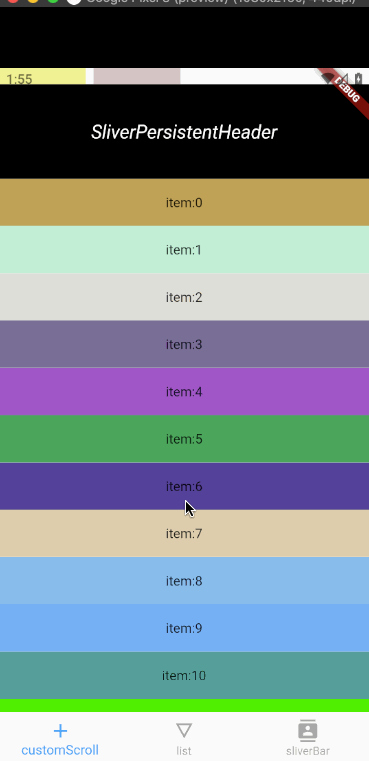Select the list tab label

[184, 751]
